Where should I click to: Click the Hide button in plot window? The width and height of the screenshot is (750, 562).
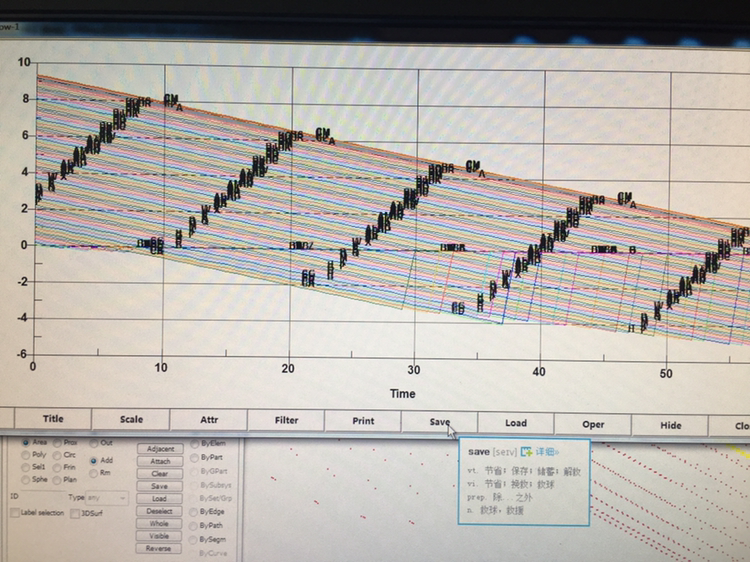tap(670, 425)
